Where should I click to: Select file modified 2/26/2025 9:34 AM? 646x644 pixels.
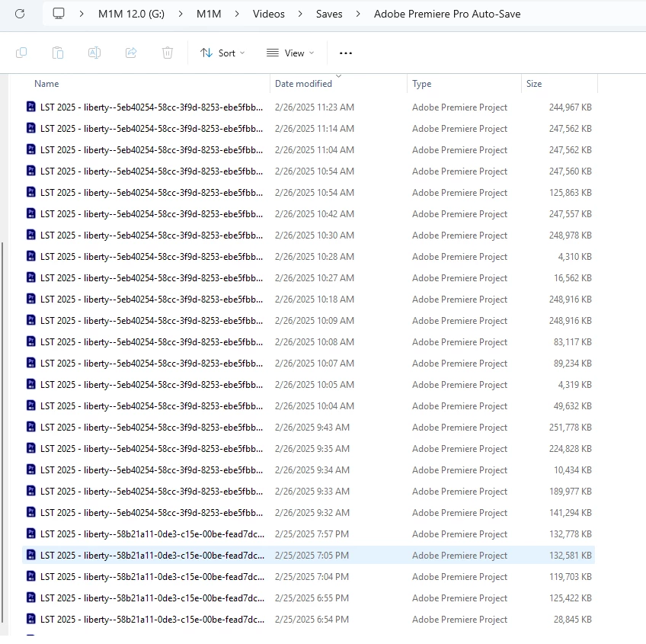coord(309,470)
